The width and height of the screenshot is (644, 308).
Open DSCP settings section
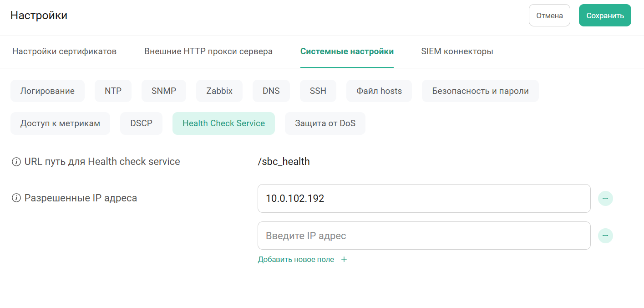(x=141, y=123)
